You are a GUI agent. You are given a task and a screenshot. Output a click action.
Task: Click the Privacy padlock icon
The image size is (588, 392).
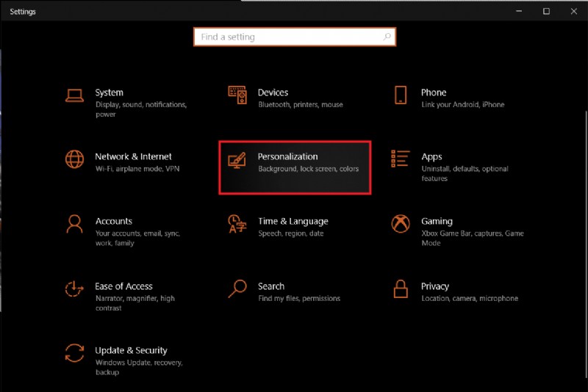coord(401,288)
